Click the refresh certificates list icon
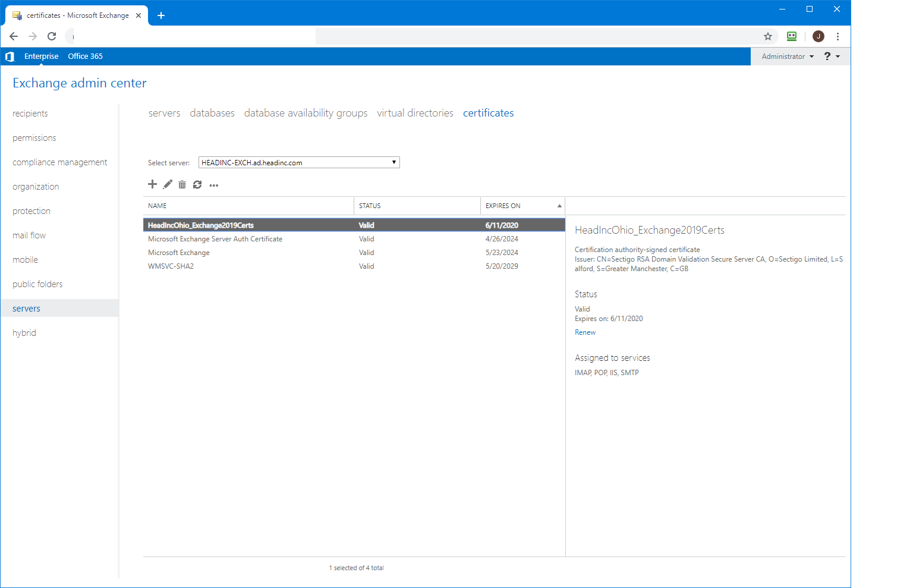Viewport: 913px width, 588px height. pyautogui.click(x=197, y=185)
